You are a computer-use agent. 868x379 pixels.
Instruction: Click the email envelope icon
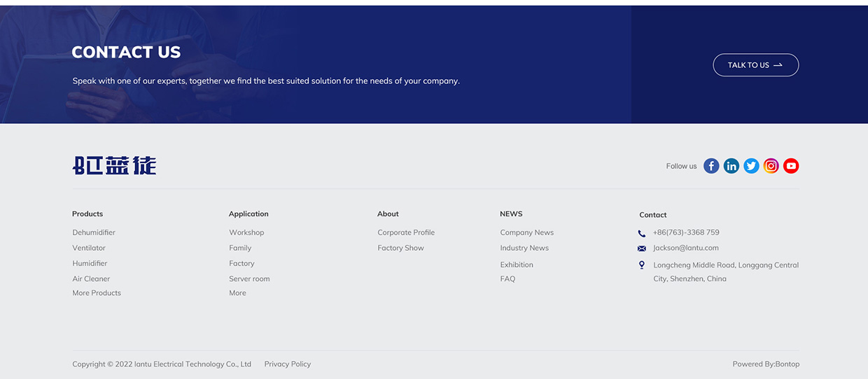(x=642, y=249)
